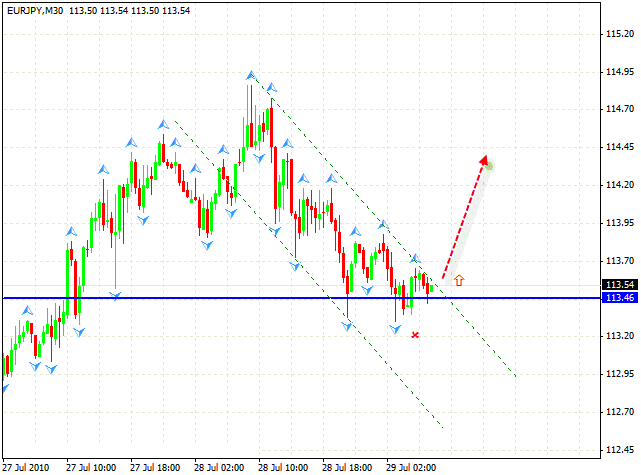Click the 112.95 price axis label
641x475 pixels.
pyautogui.click(x=620, y=374)
